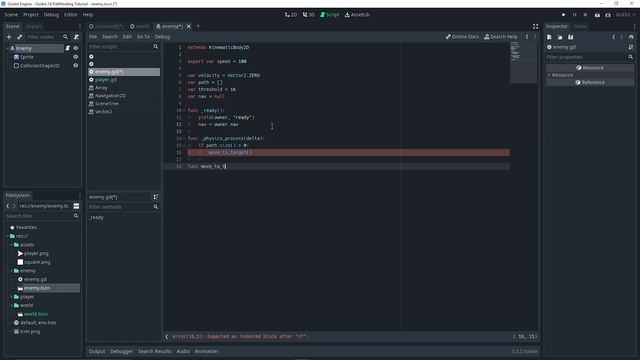Expand the Resource section in Inspector
This screenshot has height=360, width=640.
pyautogui.click(x=549, y=75)
